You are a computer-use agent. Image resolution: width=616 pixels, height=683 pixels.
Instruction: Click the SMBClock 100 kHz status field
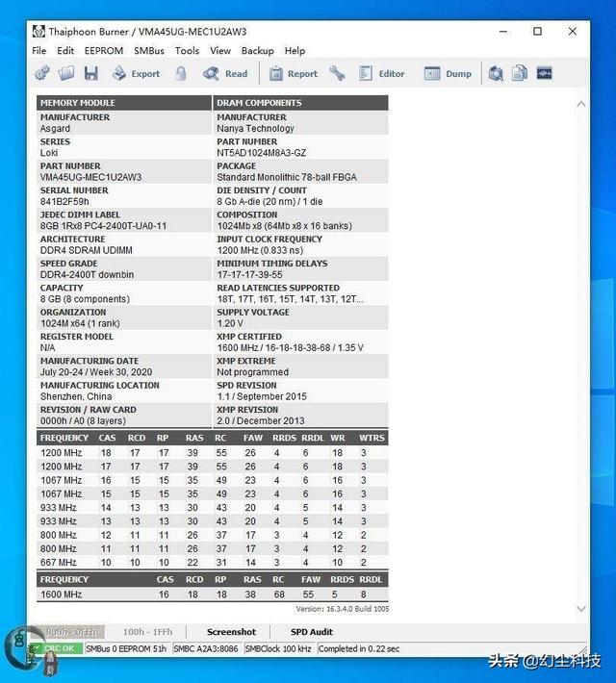click(x=278, y=648)
